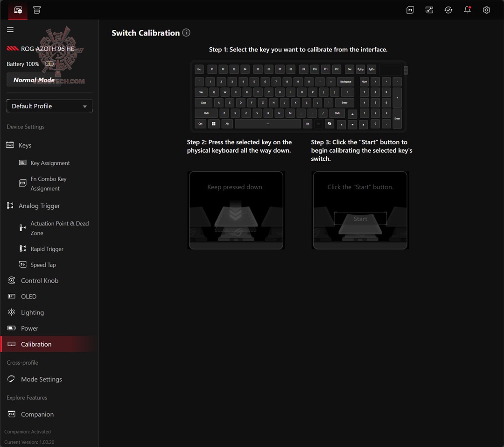Select the PgUp key on the diagram
This screenshot has height=447, width=504.
360,69
